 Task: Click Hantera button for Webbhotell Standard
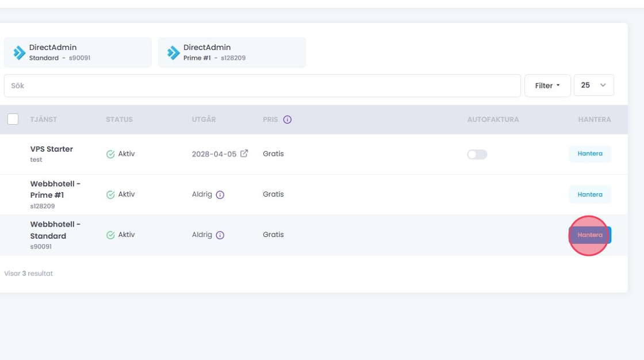(x=589, y=235)
